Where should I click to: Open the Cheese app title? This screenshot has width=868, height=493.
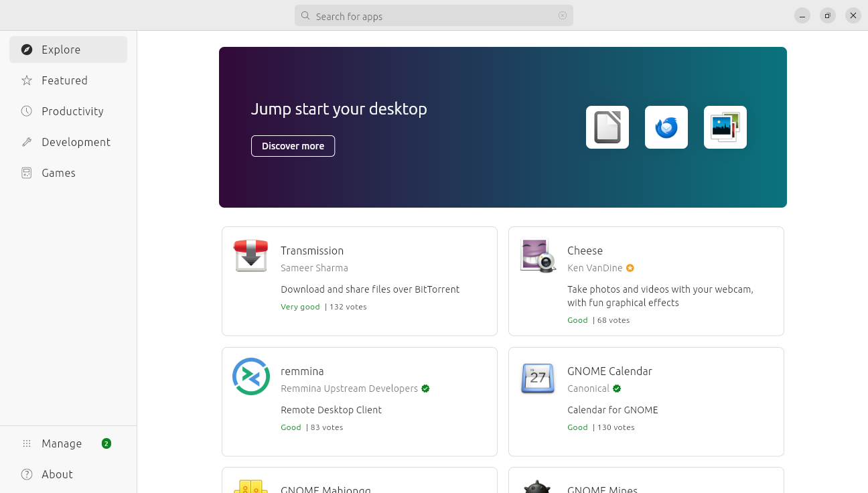click(585, 251)
